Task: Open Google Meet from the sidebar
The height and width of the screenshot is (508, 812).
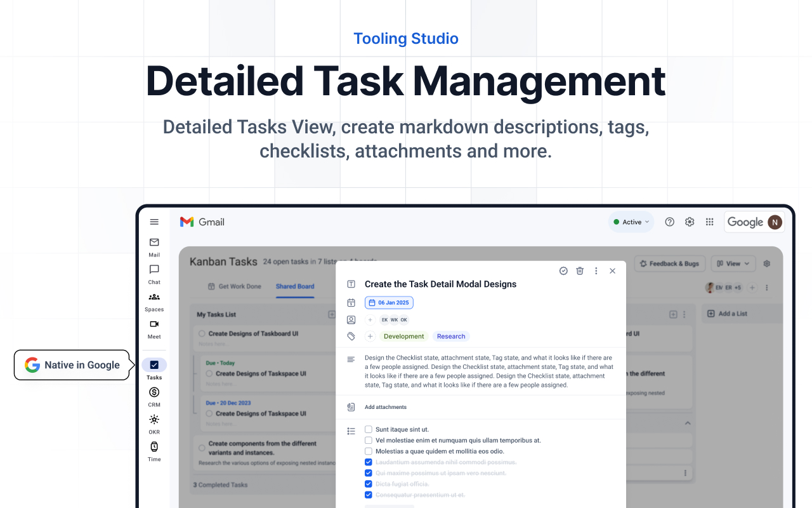Action: pyautogui.click(x=154, y=324)
